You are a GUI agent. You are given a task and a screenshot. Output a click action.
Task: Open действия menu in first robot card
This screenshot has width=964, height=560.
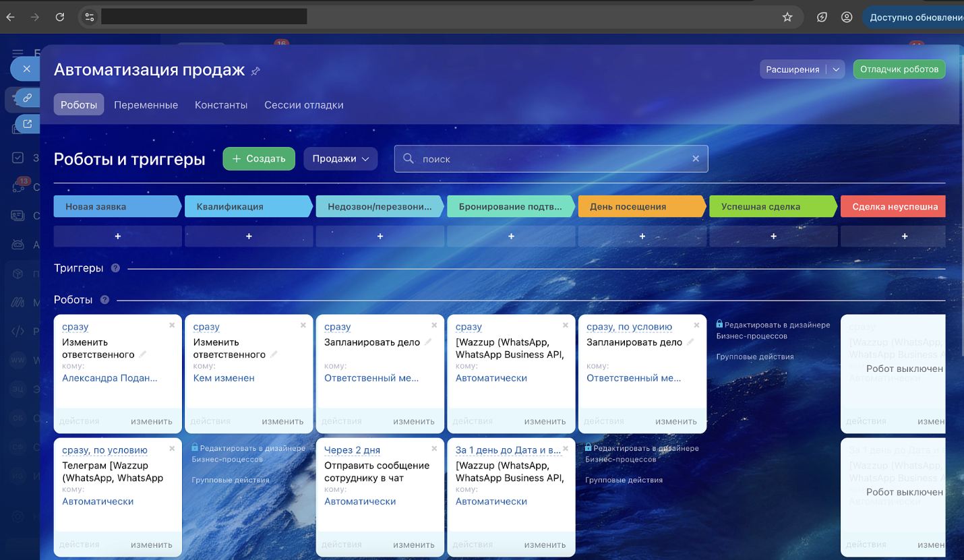pos(79,421)
